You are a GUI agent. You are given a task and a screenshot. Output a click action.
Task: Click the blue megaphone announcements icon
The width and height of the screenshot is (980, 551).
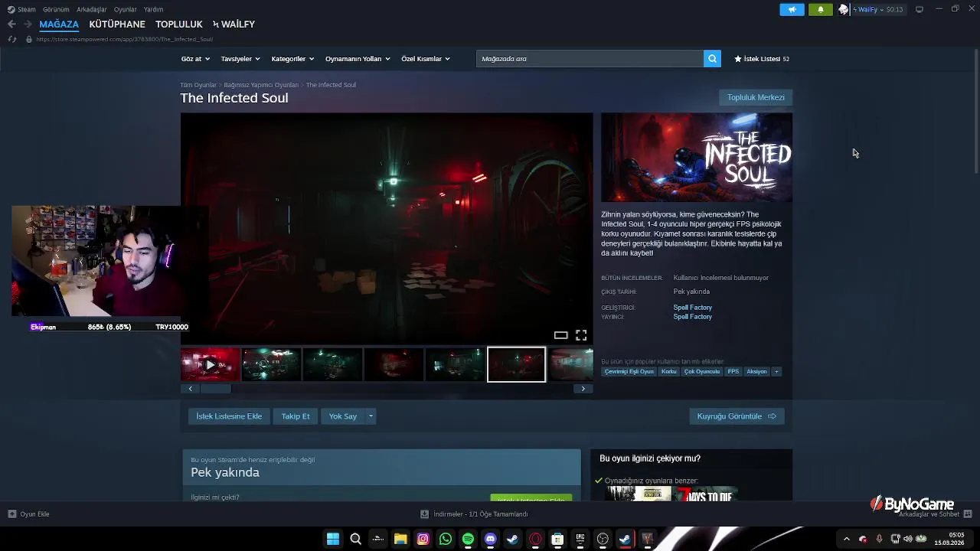point(792,9)
